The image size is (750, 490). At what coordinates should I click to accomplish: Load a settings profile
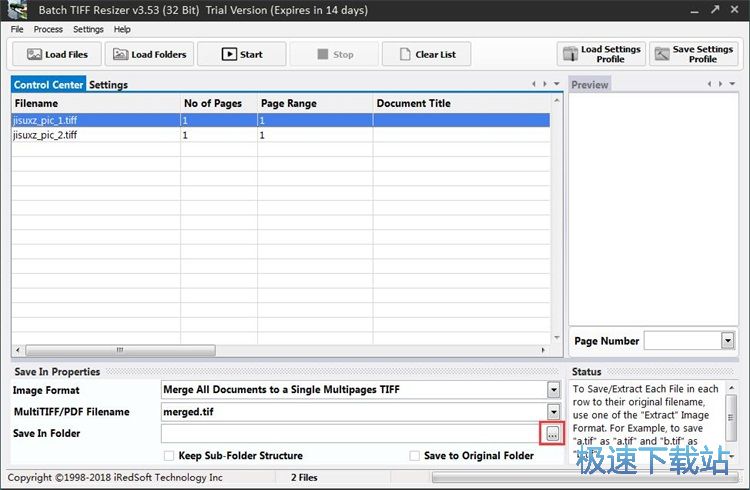point(601,54)
